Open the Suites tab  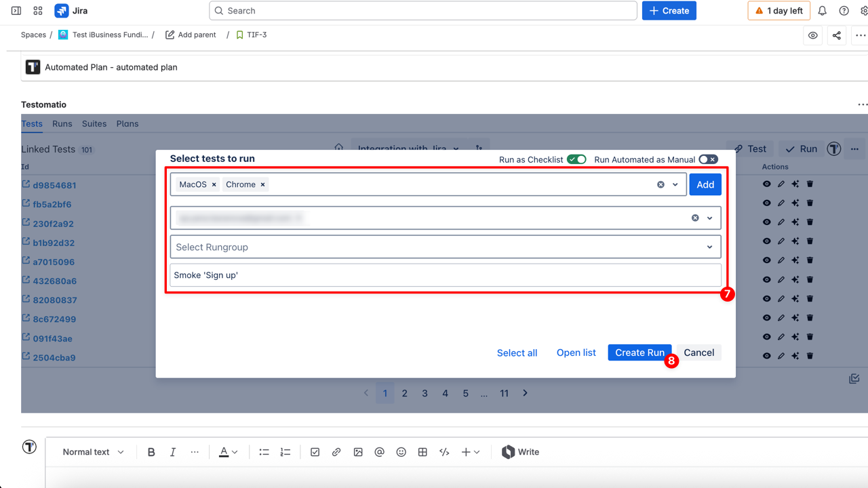tap(94, 124)
